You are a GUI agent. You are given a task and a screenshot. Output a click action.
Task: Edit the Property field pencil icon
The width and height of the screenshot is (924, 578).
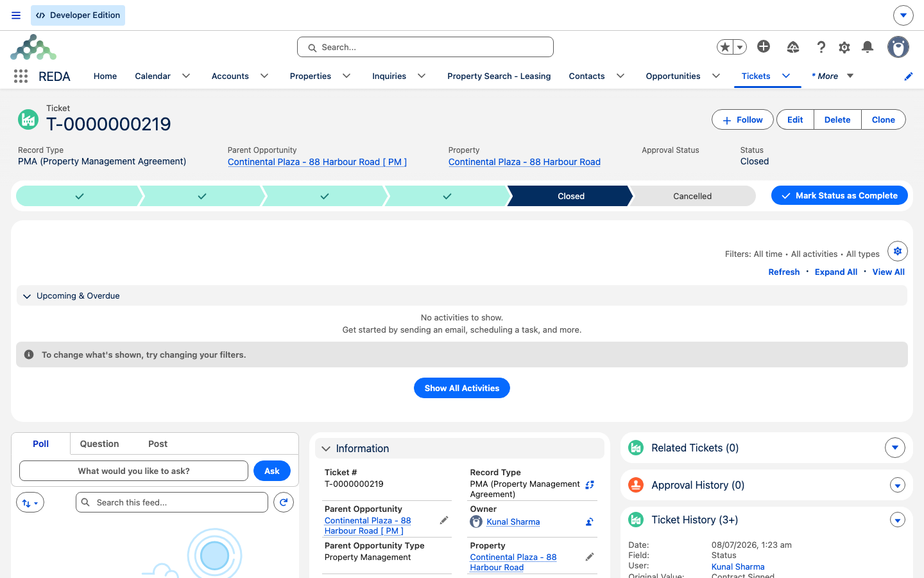(590, 557)
